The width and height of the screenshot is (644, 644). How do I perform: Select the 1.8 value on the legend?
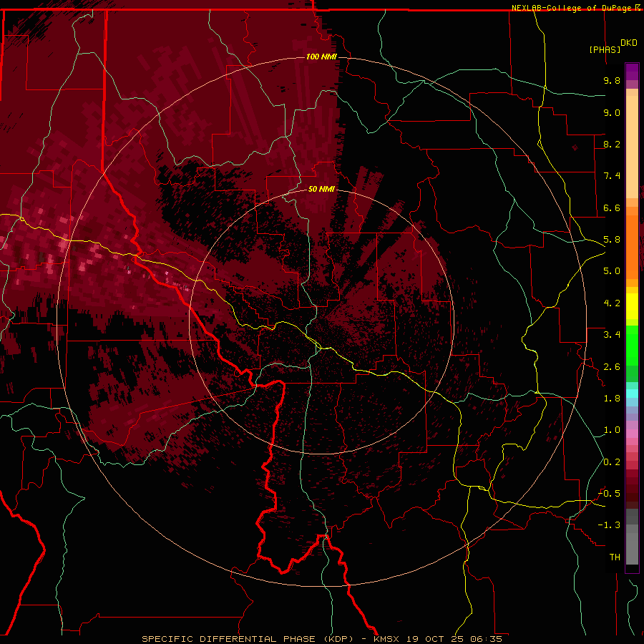(612, 399)
